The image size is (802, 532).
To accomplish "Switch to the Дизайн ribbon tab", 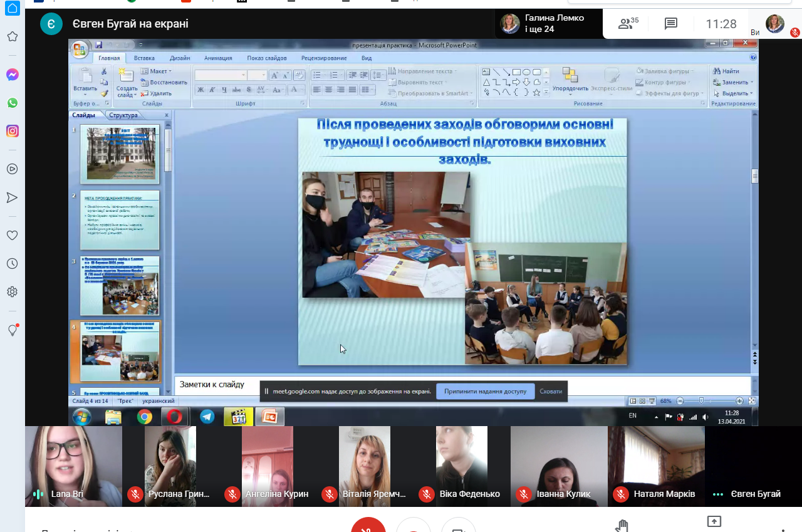I will (x=180, y=58).
